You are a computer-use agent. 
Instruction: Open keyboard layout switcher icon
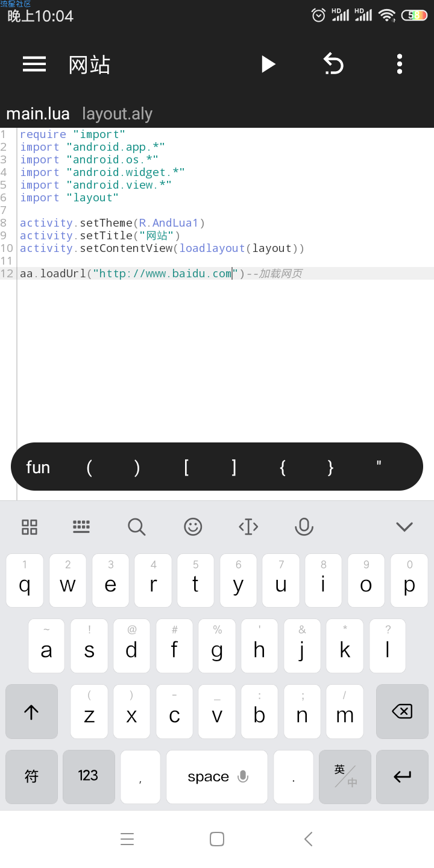pos(81,527)
